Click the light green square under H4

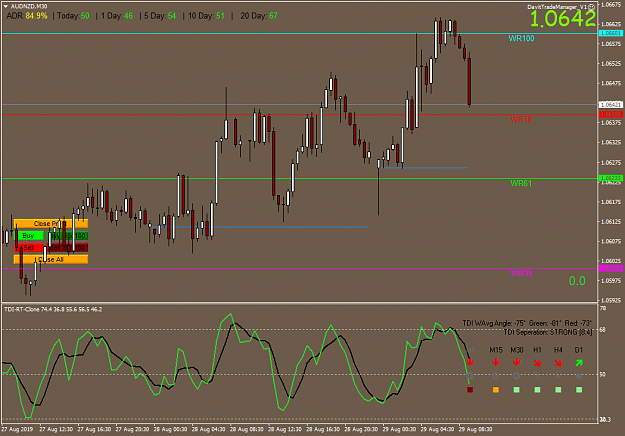coord(558,389)
